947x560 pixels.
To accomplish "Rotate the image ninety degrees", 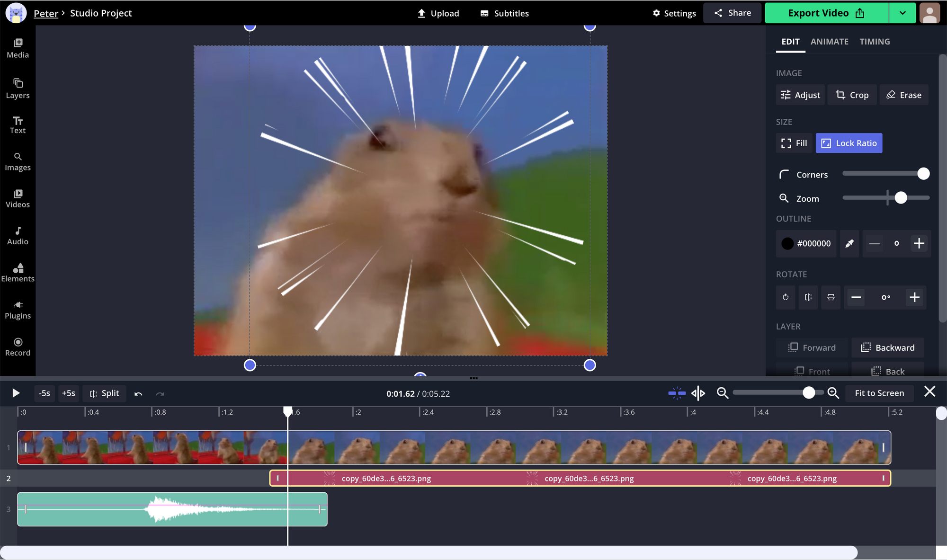I will pyautogui.click(x=786, y=297).
